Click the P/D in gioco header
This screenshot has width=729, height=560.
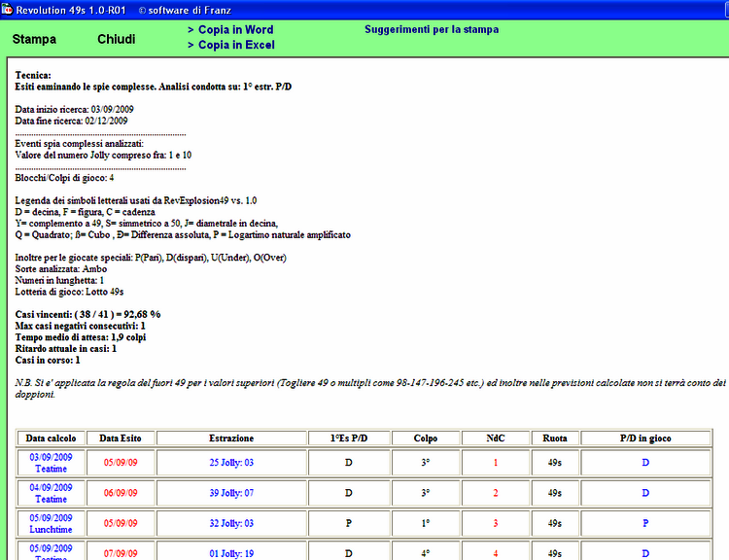[645, 438]
